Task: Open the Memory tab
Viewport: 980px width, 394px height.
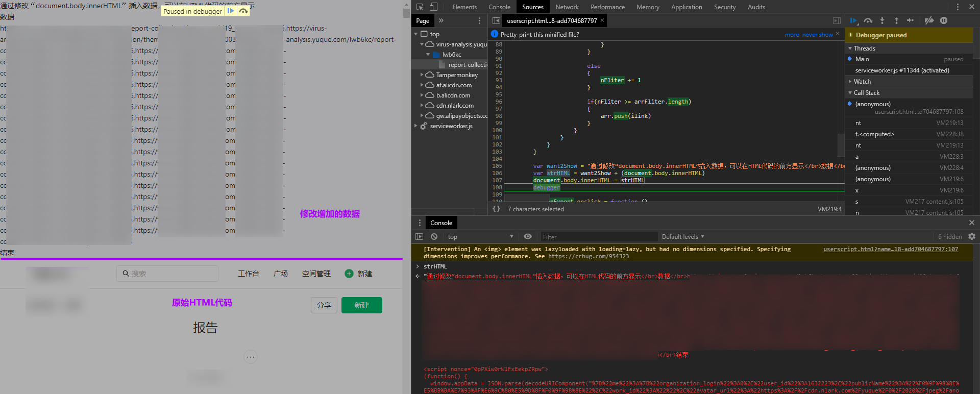Action: tap(648, 7)
